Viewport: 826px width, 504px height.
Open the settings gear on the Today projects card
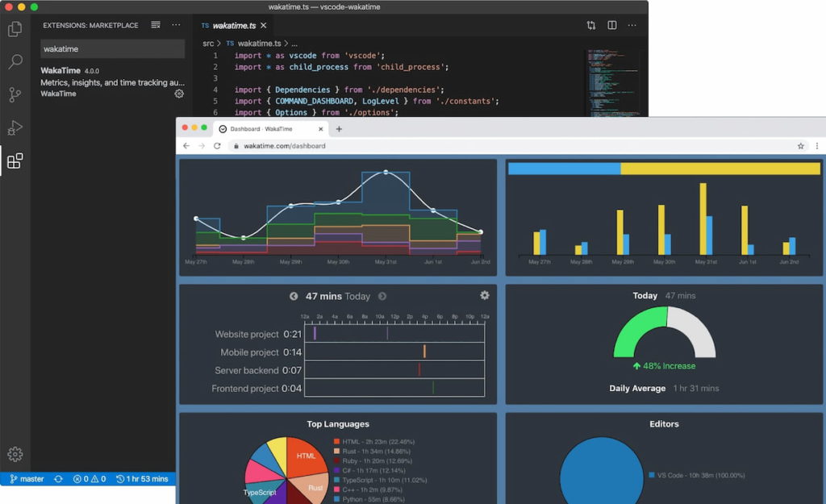pyautogui.click(x=485, y=296)
